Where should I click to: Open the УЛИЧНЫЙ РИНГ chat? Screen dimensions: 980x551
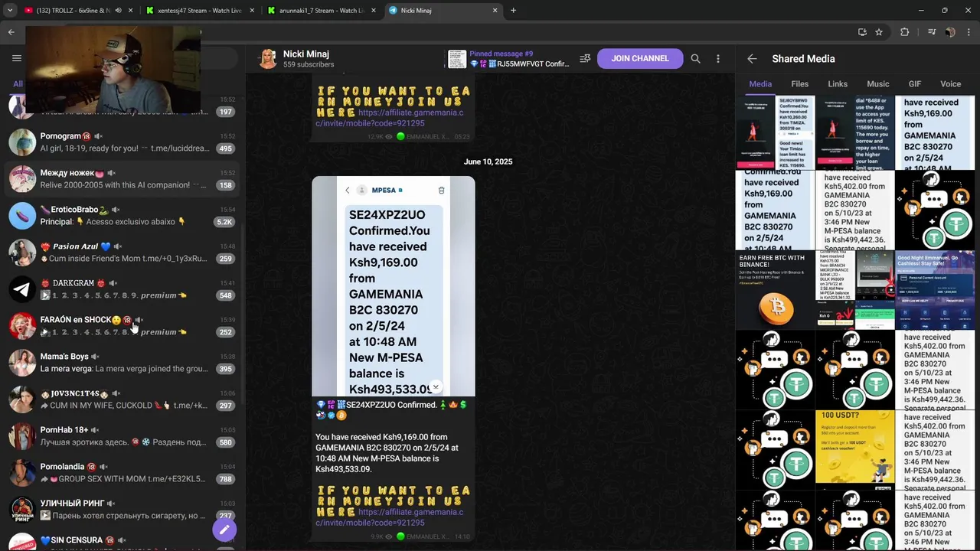[x=122, y=510]
